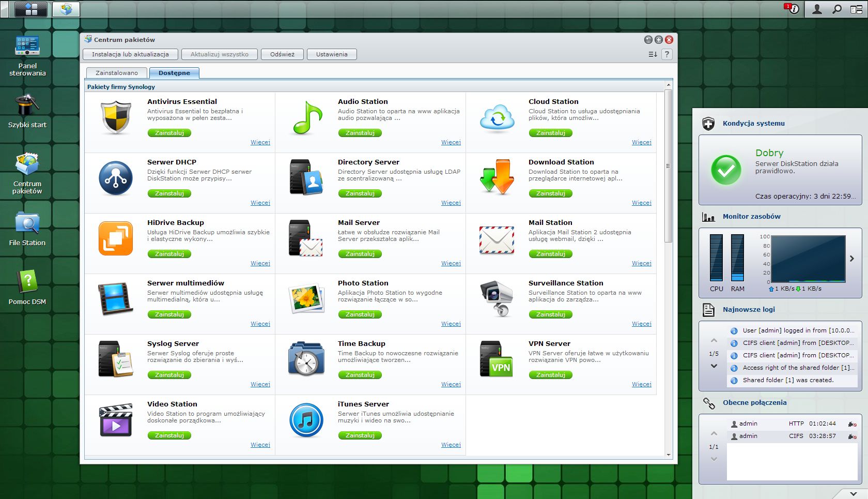Toggle the widgets panel icon
This screenshot has height=499, width=868.
click(856, 9)
